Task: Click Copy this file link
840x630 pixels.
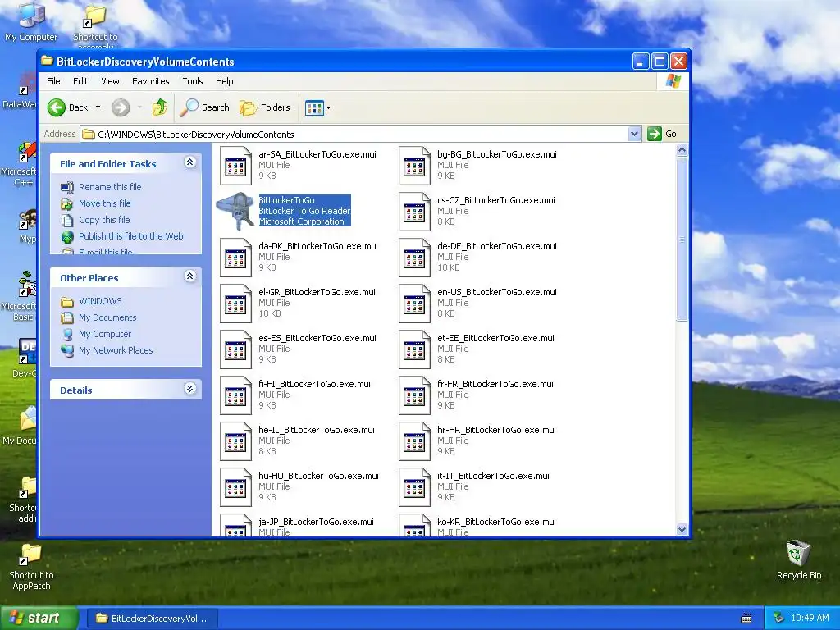Action: pyautogui.click(x=104, y=220)
